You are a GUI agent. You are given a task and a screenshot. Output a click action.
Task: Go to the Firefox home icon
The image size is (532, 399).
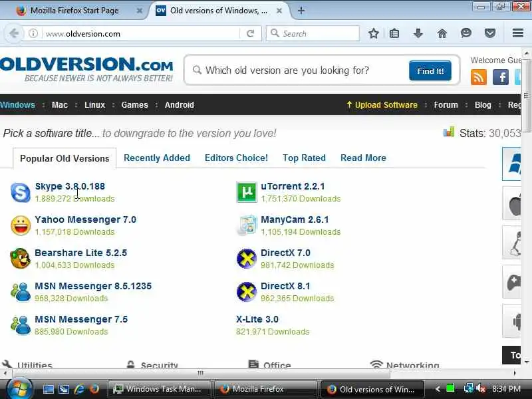442,33
